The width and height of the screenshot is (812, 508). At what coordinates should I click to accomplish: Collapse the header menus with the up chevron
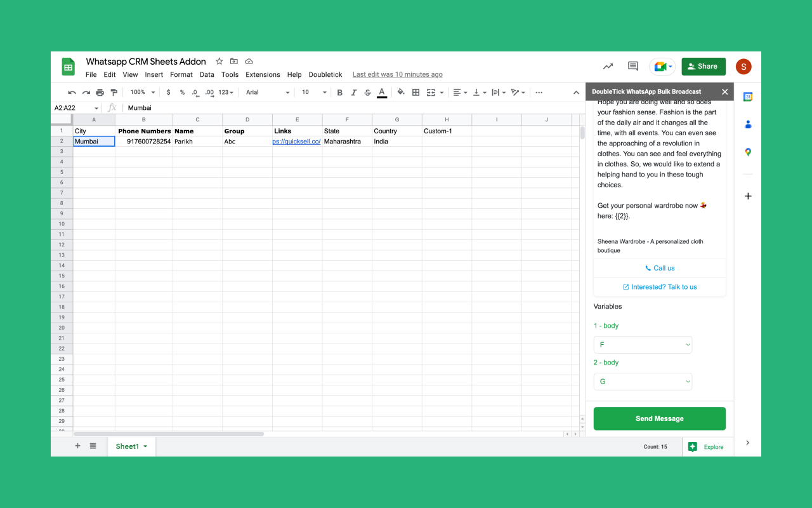576,93
